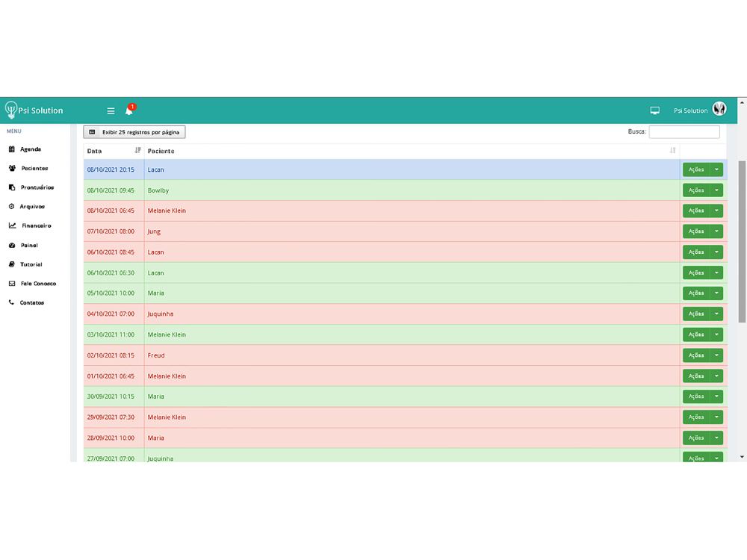Screen dimensions: 747x560
Task: Click into the Busca search field
Action: click(x=684, y=132)
